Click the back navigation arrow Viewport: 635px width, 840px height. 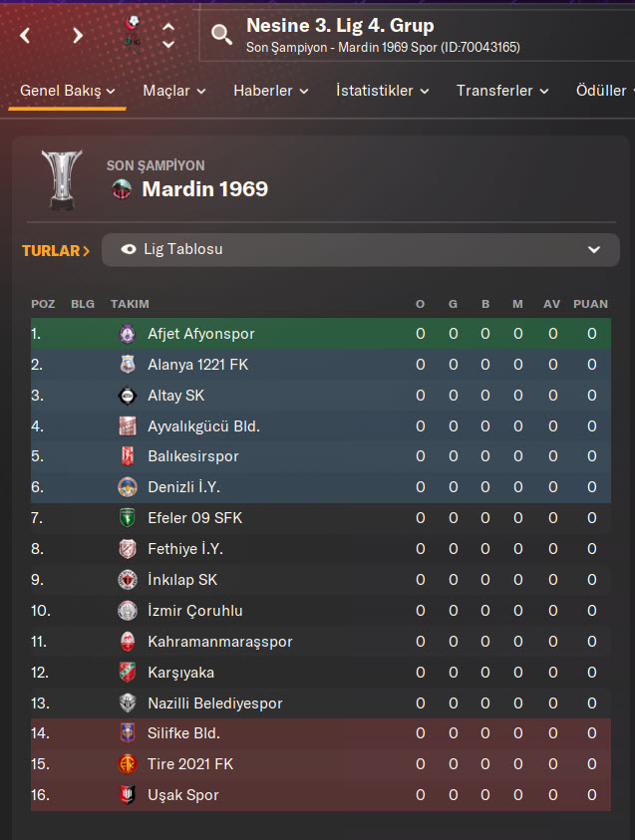point(26,36)
